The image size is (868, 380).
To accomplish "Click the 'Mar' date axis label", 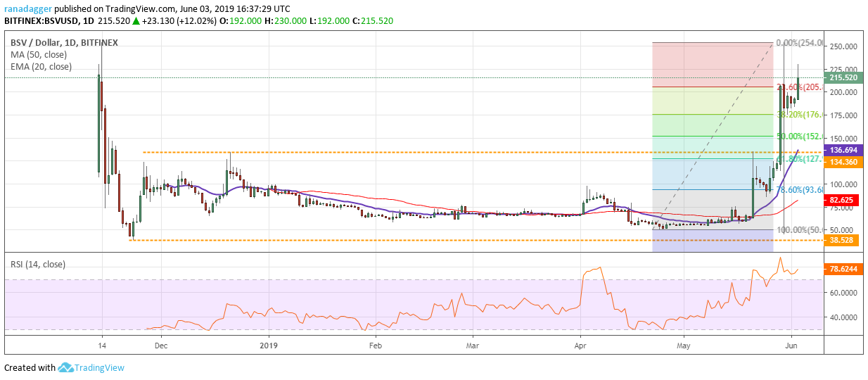I will coord(472,346).
